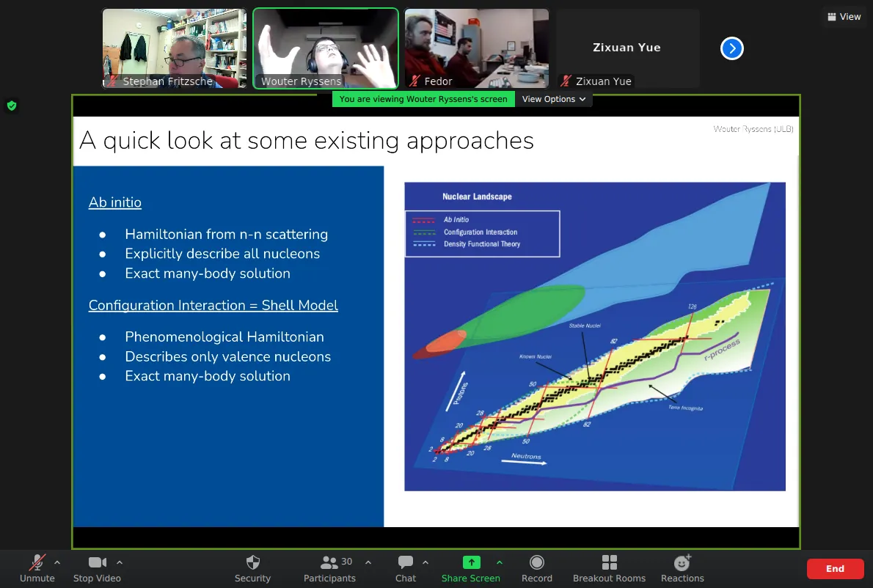Select Stephan Fritzsche's video thumbnail
Viewport: 873px width, 588px height.
pyautogui.click(x=175, y=48)
